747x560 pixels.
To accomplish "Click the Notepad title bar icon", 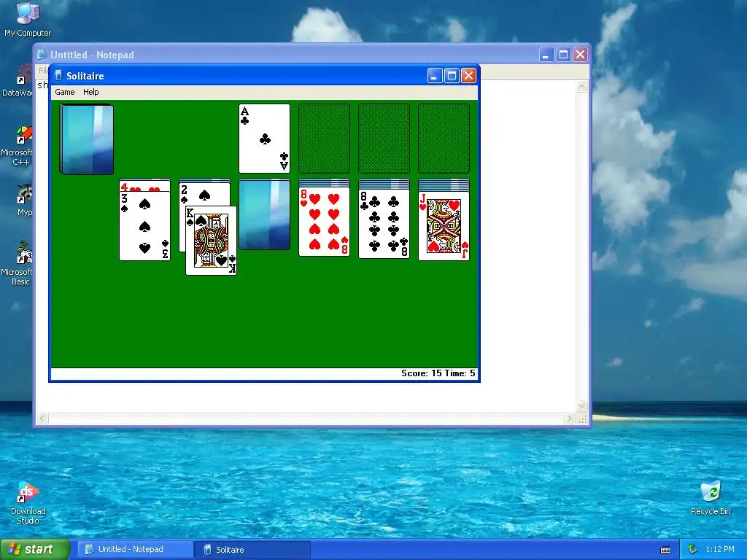I will click(42, 54).
